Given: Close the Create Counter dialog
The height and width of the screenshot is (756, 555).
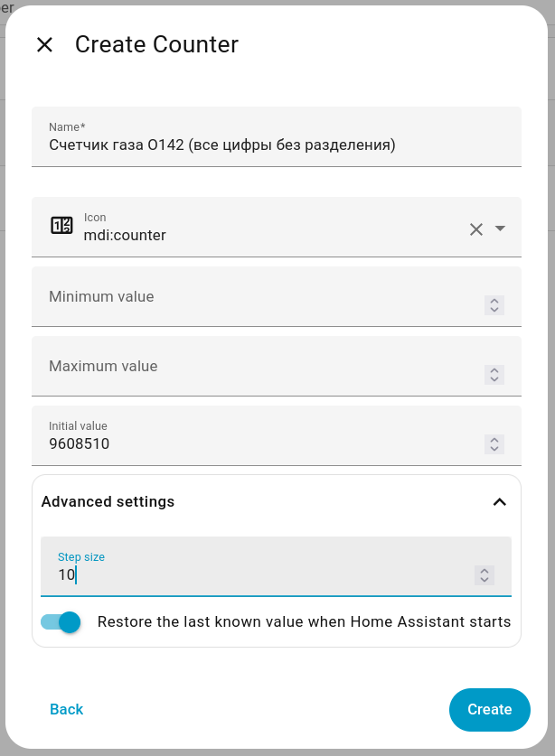Looking at the screenshot, I should click(44, 44).
